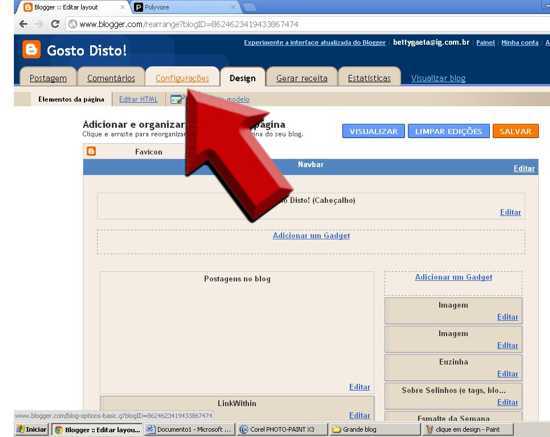Click Editar on the Navbar gadget
This screenshot has width=550, height=437.
pyautogui.click(x=524, y=169)
